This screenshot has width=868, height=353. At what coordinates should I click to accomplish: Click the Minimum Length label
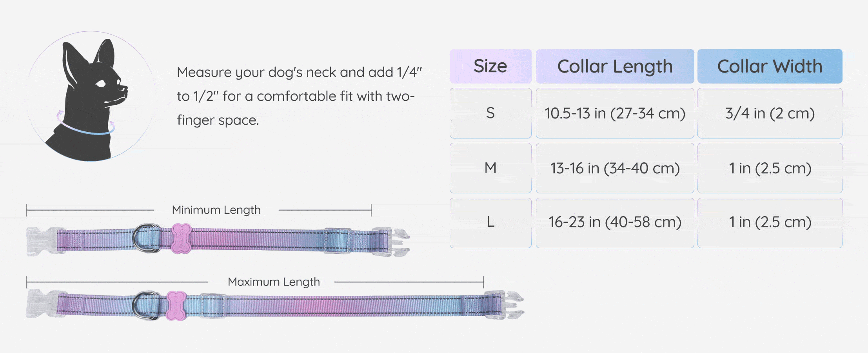point(216,210)
